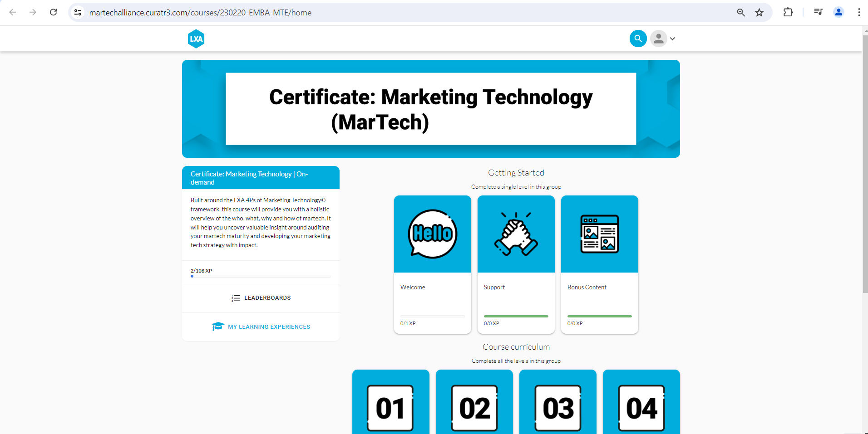868x434 pixels.
Task: Click 'Complete all the levels in this group'
Action: point(516,361)
